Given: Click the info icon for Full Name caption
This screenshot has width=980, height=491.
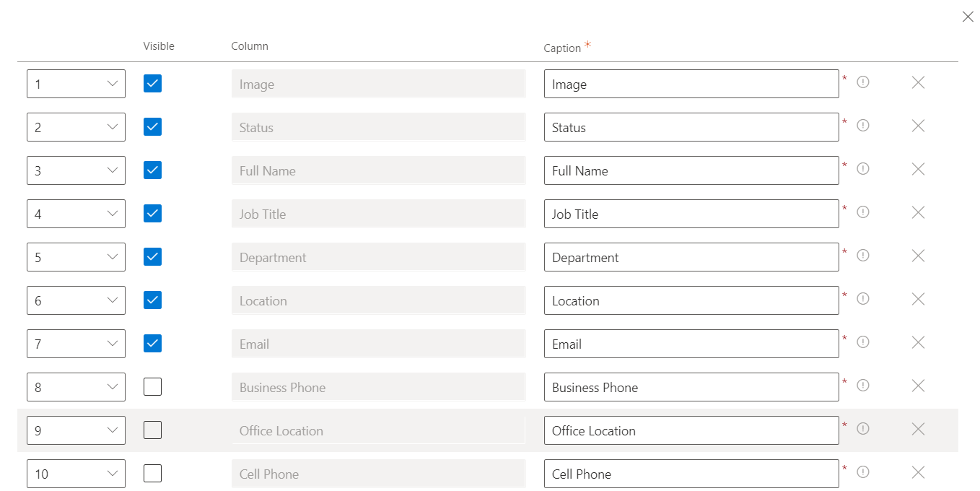Looking at the screenshot, I should click(x=862, y=169).
